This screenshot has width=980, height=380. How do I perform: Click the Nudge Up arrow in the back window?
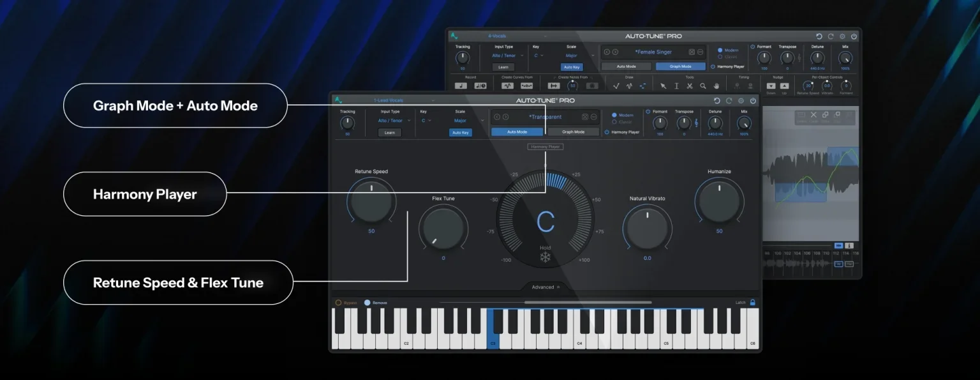(x=784, y=86)
